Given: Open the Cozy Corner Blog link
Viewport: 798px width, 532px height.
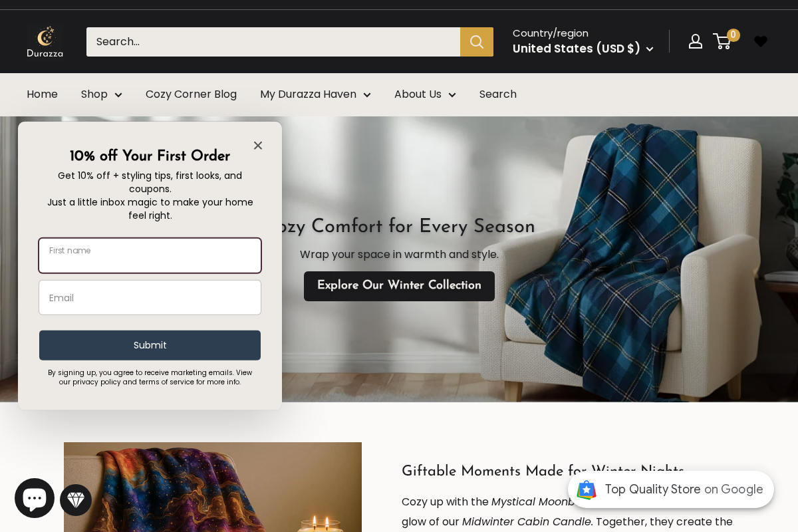Looking at the screenshot, I should [x=191, y=94].
